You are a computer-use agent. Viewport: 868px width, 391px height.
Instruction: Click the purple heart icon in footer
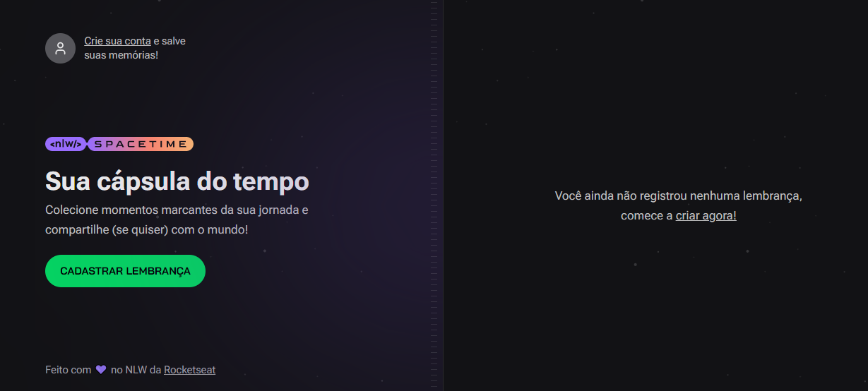[x=101, y=369]
